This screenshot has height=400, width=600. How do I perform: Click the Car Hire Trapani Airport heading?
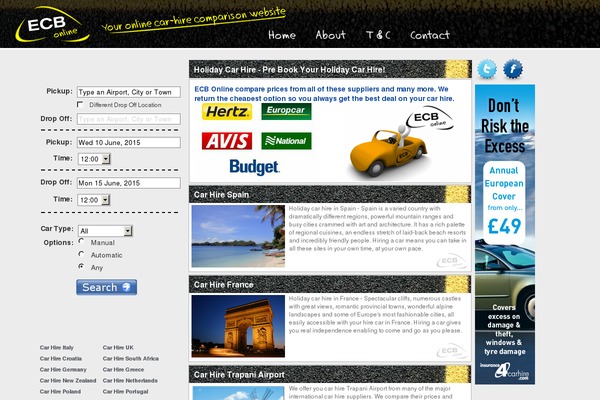tap(239, 375)
